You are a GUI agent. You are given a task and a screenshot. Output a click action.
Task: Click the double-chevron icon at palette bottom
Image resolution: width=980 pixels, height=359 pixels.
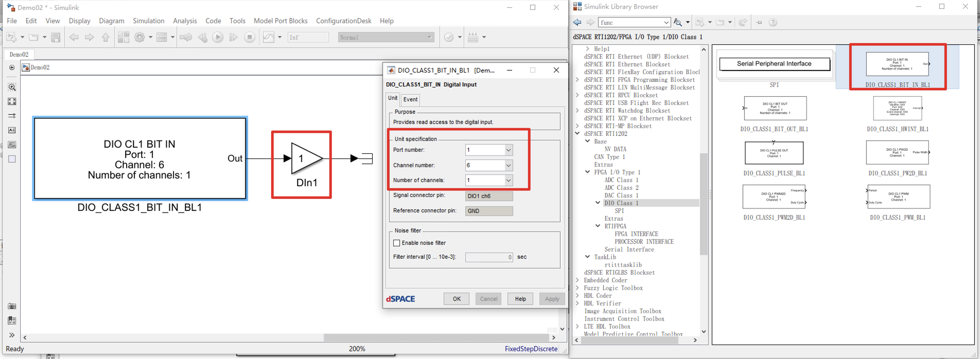12,335
